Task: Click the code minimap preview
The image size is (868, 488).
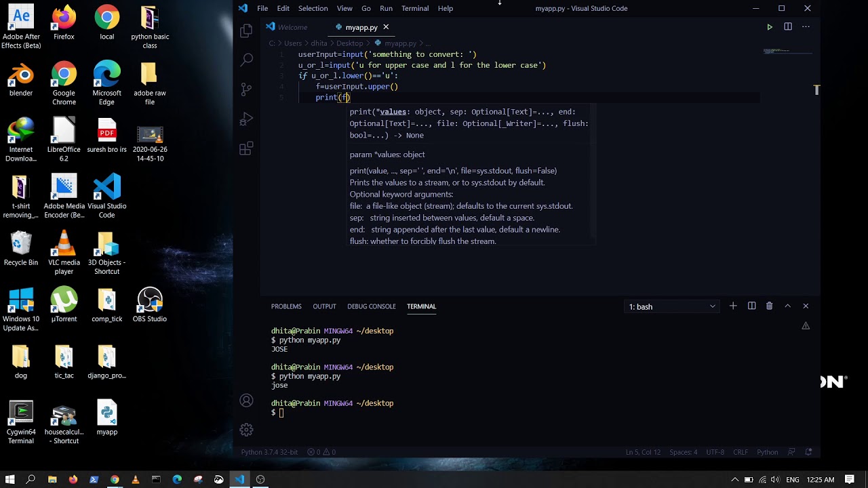Action: click(x=785, y=52)
